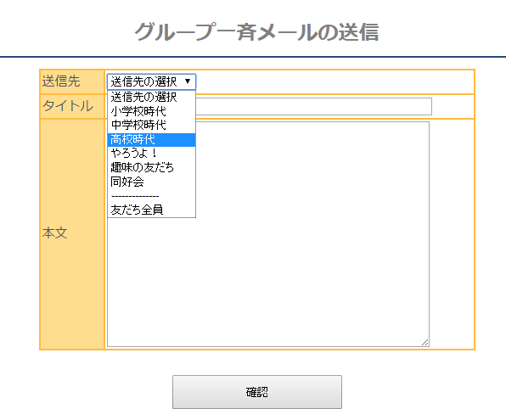
Task: Focus the タイトル text input field
Action: pos(313,106)
